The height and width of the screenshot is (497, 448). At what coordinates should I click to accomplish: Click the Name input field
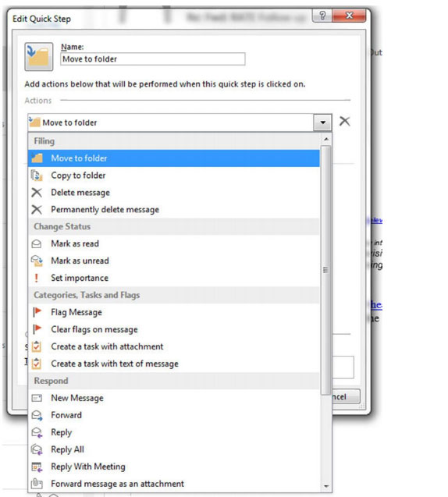[152, 59]
